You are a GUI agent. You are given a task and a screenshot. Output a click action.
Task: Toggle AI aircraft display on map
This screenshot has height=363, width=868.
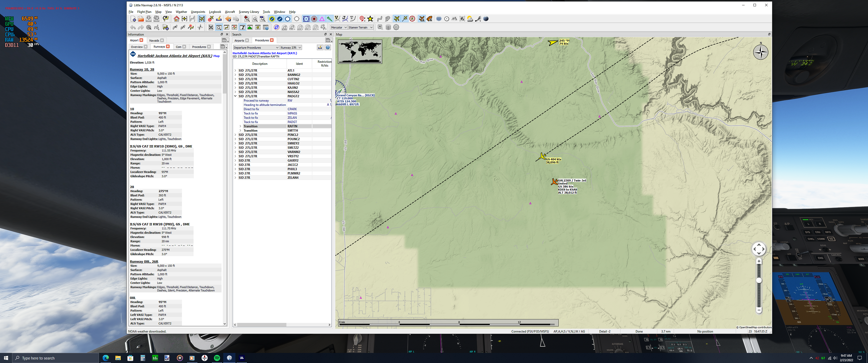pyautogui.click(x=422, y=19)
